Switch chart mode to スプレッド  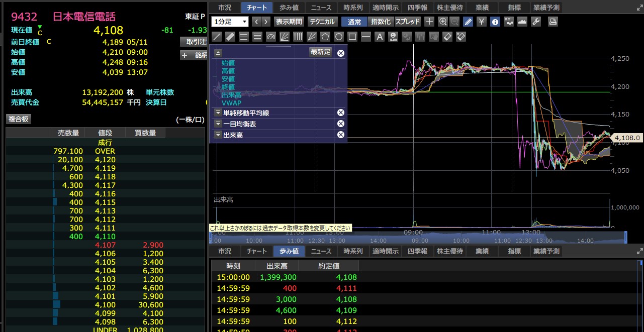pyautogui.click(x=408, y=22)
